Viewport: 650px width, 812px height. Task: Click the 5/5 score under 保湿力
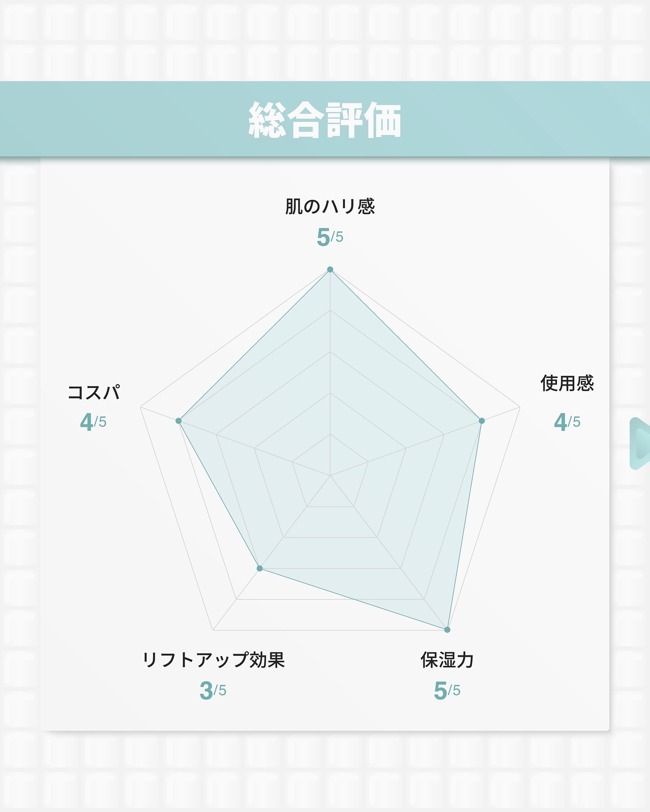(x=447, y=691)
